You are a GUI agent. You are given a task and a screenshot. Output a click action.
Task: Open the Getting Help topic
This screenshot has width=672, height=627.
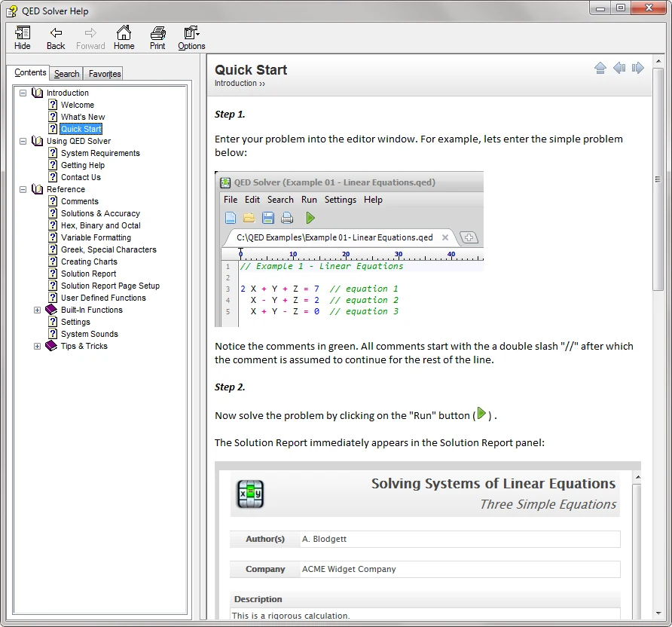pyautogui.click(x=83, y=165)
